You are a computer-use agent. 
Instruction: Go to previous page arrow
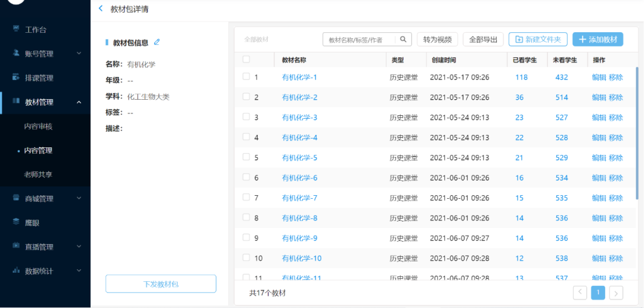[580, 293]
